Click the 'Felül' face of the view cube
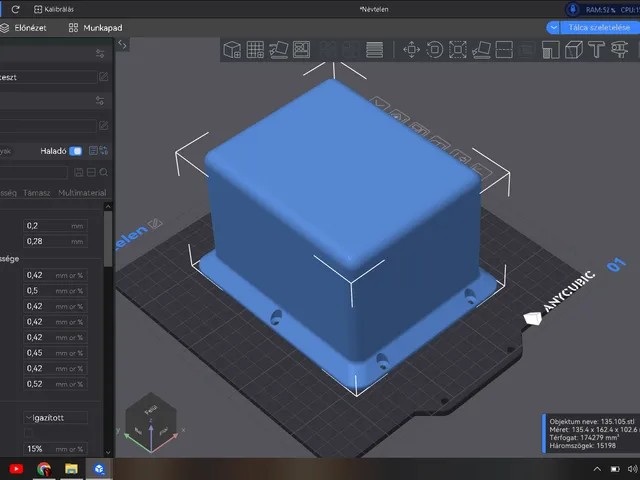 [151, 409]
